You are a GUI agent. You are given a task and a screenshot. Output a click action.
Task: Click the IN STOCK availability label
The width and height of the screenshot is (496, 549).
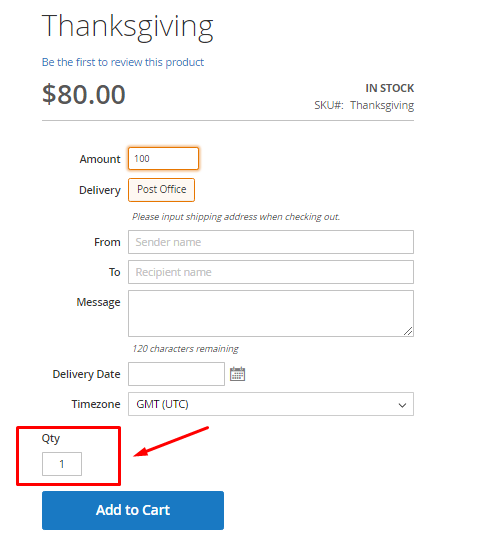390,88
